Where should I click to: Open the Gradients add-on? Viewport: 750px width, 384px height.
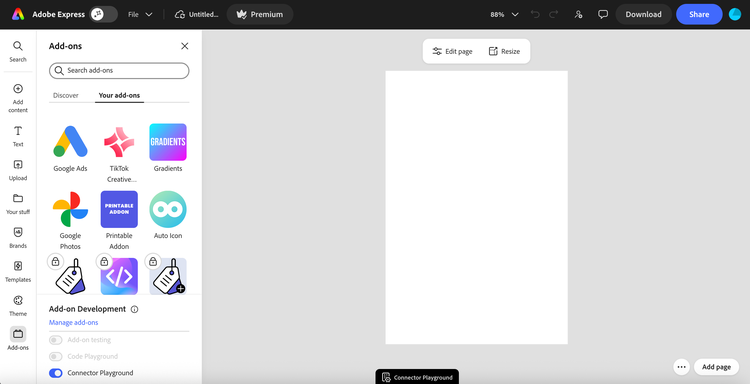(168, 142)
